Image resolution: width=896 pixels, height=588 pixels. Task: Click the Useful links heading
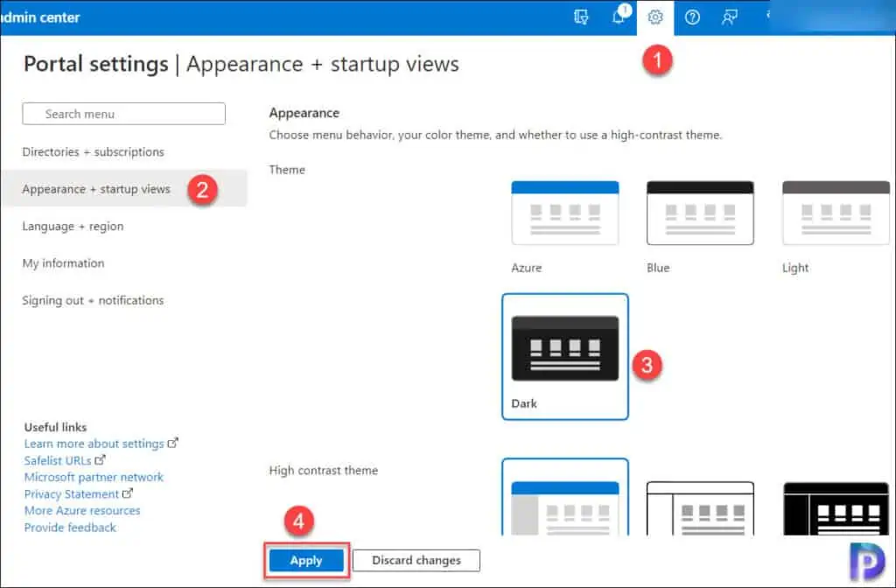pyautogui.click(x=55, y=427)
